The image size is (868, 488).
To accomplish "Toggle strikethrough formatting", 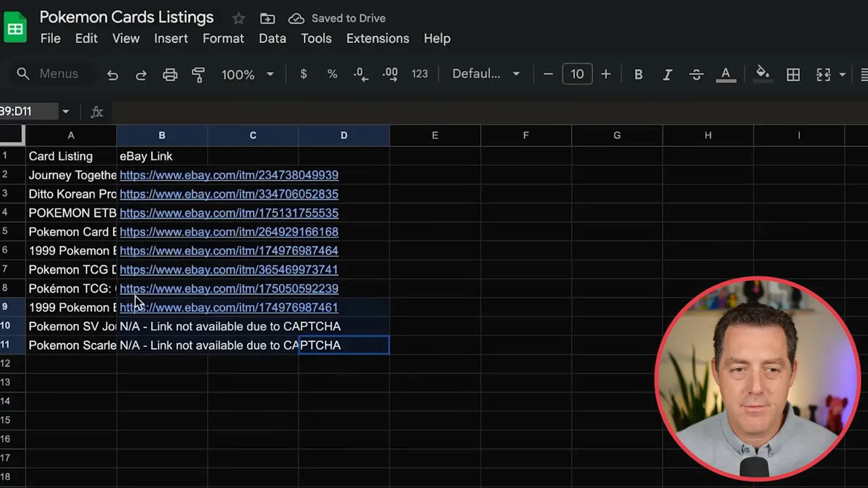I will pos(697,74).
